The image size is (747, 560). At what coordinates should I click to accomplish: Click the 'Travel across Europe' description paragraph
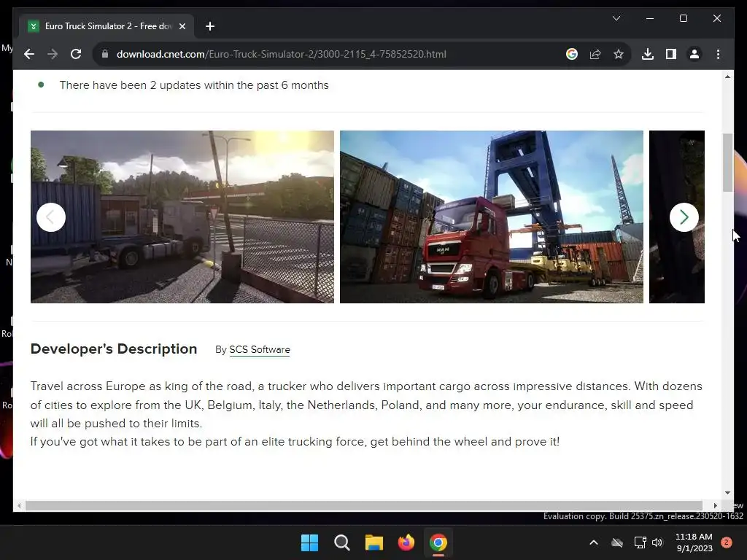click(366, 405)
